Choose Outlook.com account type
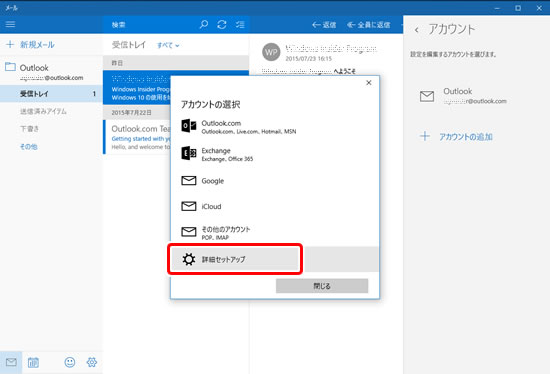This screenshot has height=374, width=550. pyautogui.click(x=274, y=127)
